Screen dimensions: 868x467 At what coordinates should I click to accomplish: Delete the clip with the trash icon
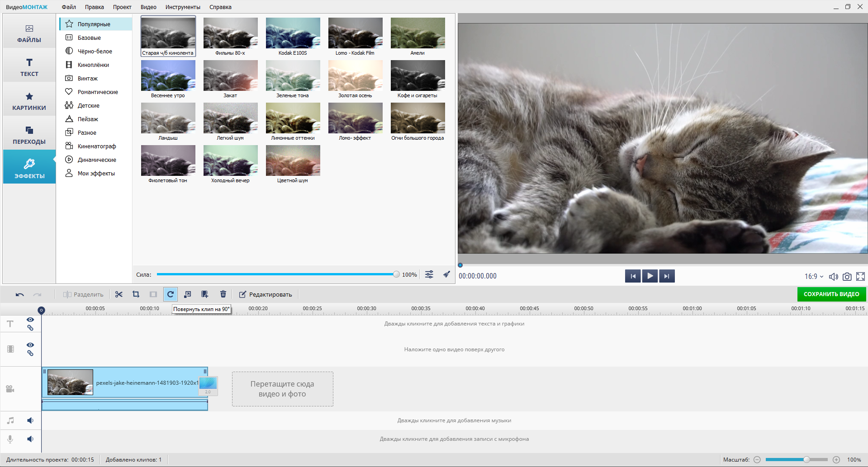click(x=223, y=295)
